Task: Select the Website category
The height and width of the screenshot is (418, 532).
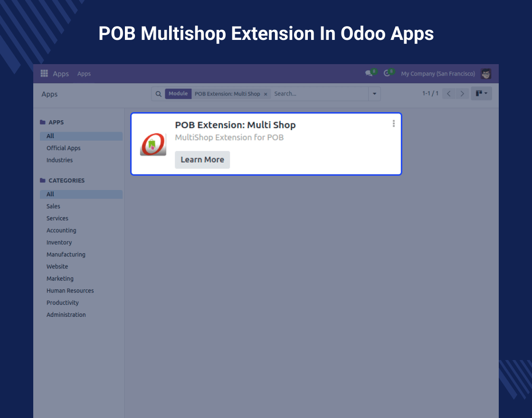Action: click(57, 266)
